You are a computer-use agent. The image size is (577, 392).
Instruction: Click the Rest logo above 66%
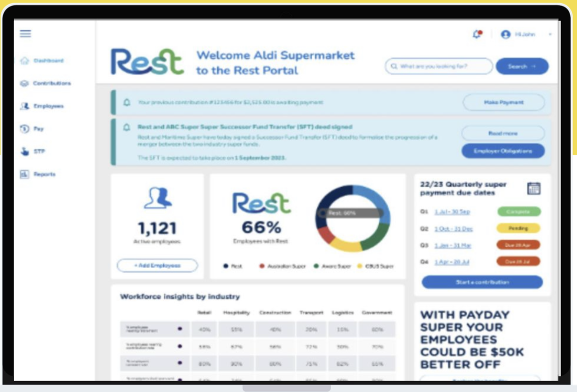point(262,203)
